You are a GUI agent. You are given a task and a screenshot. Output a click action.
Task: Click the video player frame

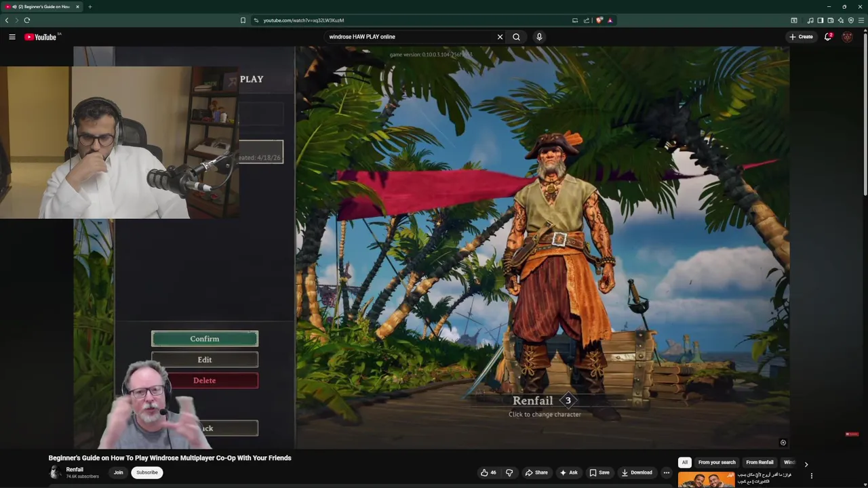pyautogui.click(x=431, y=247)
